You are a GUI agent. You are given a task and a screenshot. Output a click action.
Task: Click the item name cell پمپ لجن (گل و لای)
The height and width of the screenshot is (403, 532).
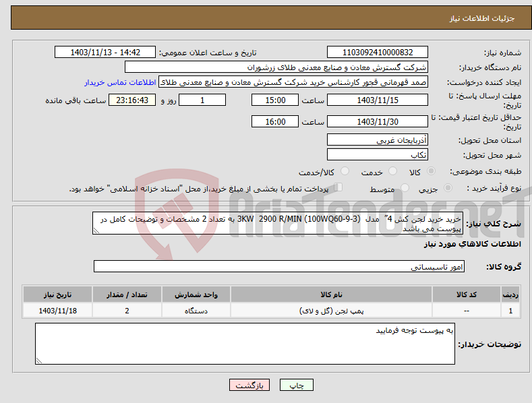[331, 311]
